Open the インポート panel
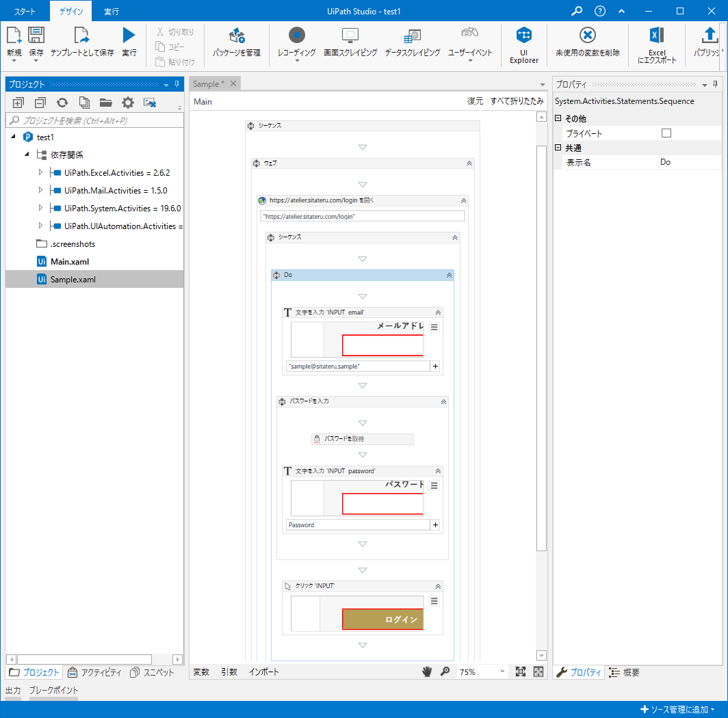 (263, 672)
